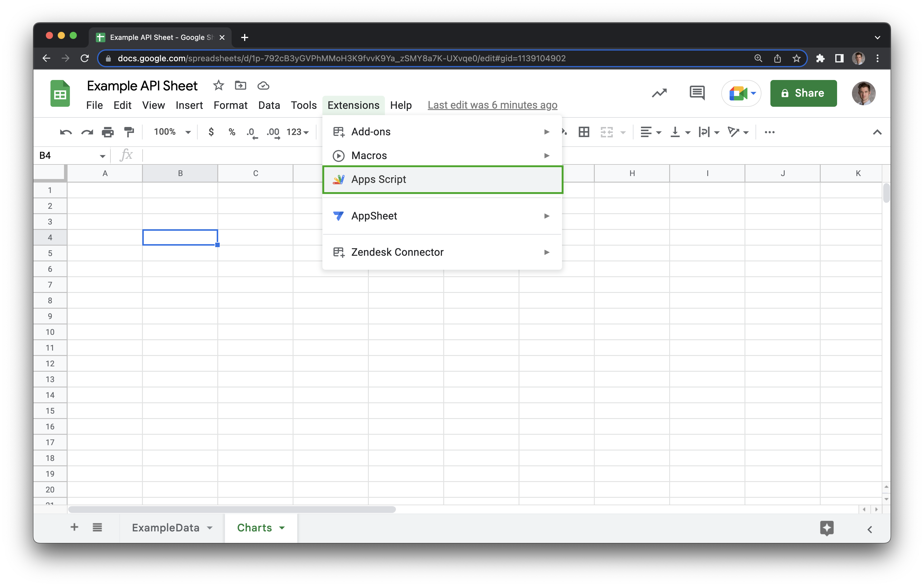The image size is (924, 587).
Task: Click the print icon
Action: (x=107, y=132)
